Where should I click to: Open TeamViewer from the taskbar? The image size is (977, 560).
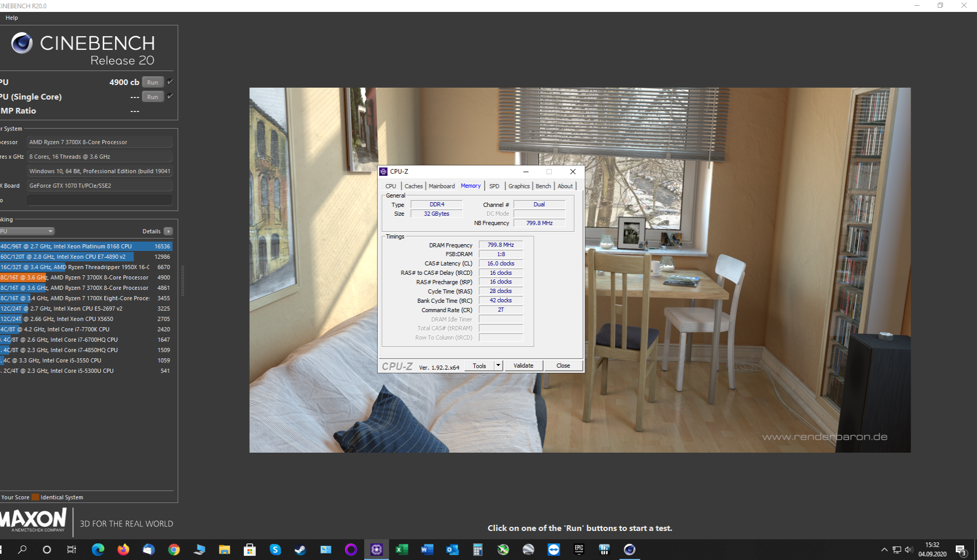tap(554, 550)
